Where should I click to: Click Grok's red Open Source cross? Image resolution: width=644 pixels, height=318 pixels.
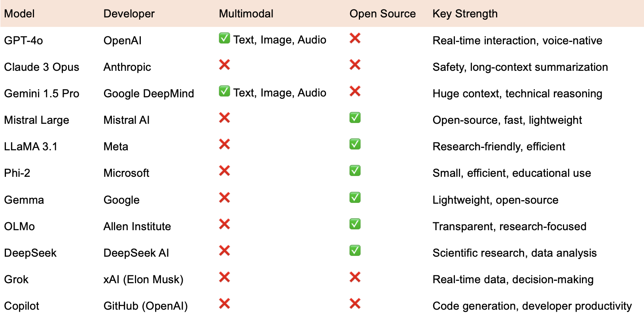355,277
